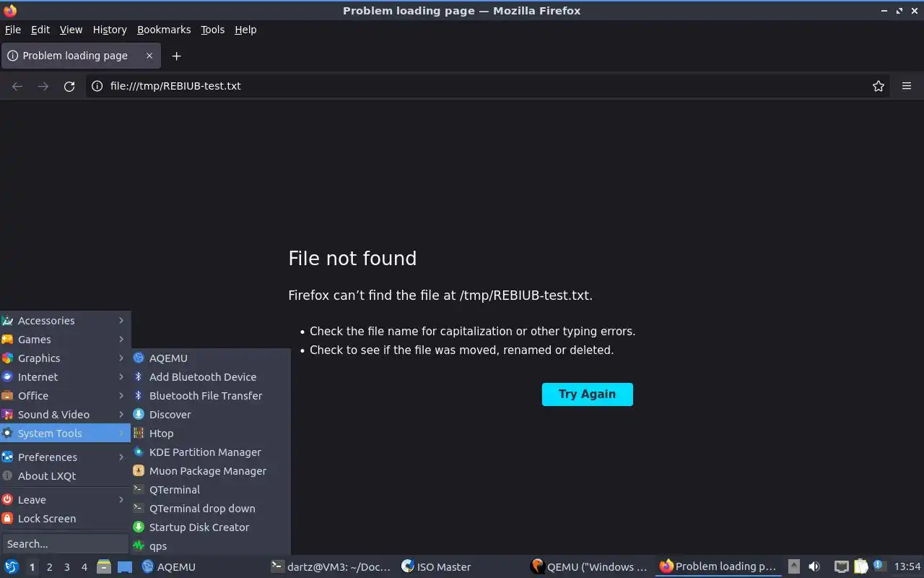Start Htop process viewer
Viewport: 924px width, 578px height.
click(211, 433)
